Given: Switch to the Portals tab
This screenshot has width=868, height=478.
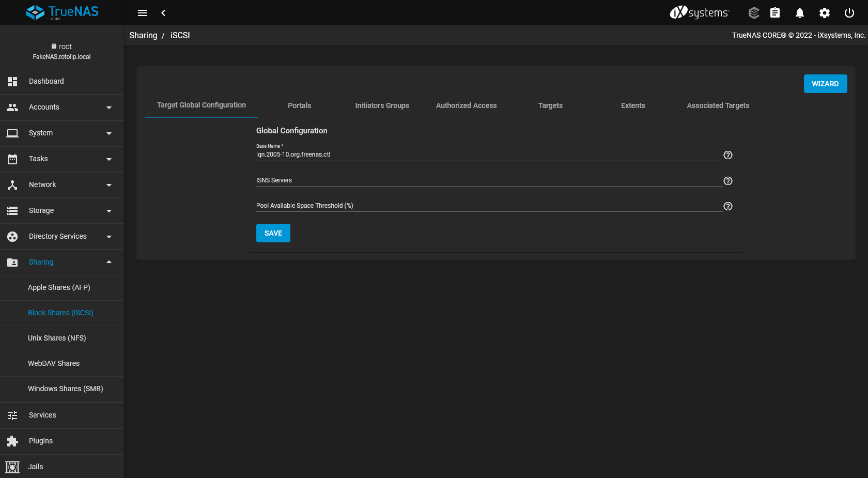Looking at the screenshot, I should pos(299,105).
